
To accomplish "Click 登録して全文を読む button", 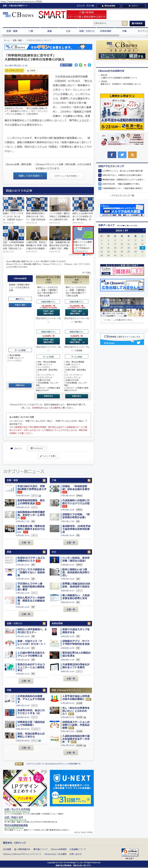I will pyautogui.click(x=30, y=176).
